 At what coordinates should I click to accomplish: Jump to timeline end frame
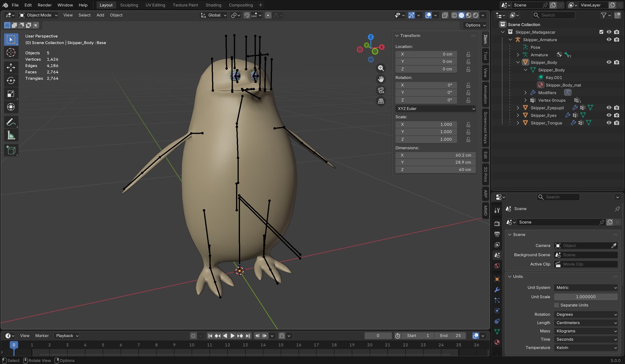[248, 336]
